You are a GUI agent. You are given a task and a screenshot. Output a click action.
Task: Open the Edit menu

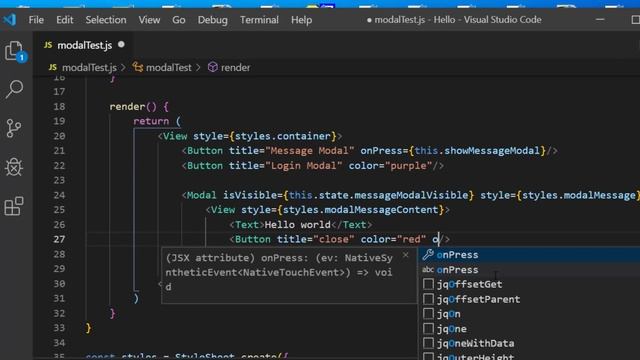tap(64, 20)
